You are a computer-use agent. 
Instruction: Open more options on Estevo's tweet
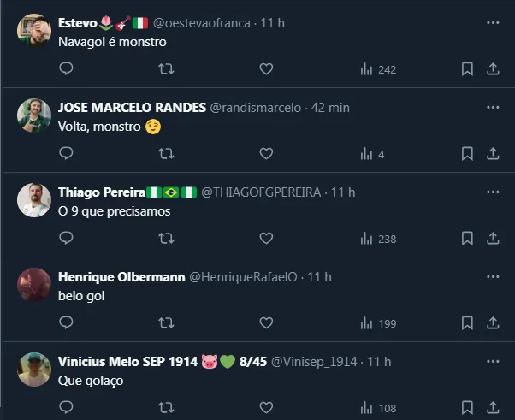coord(493,22)
